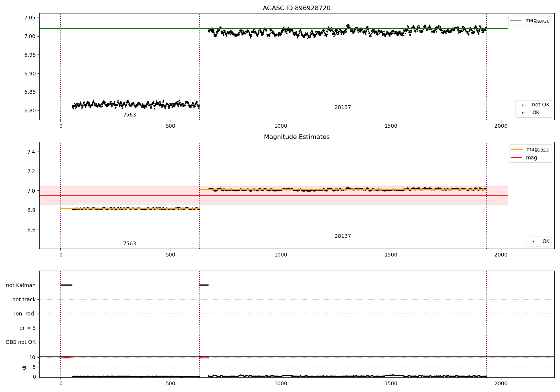Click the '28137' obsid label in top plot
Viewport: 560px width, 392px height.
[342, 107]
